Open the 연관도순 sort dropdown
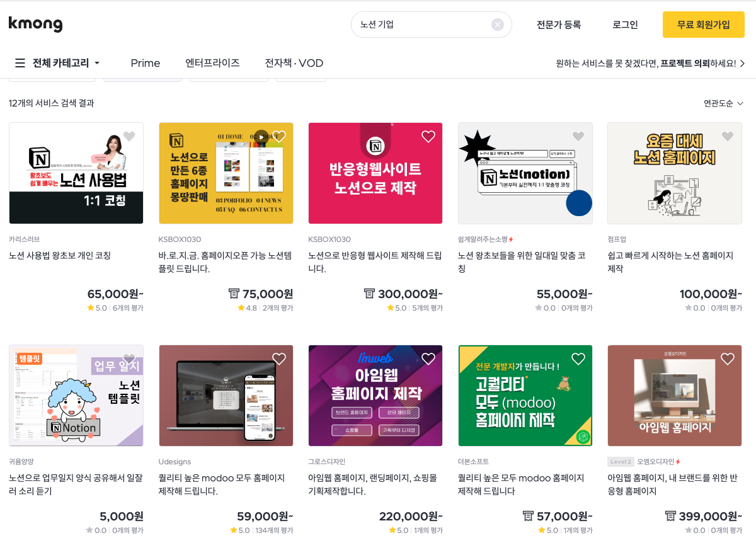The width and height of the screenshot is (756, 555). 723,103
